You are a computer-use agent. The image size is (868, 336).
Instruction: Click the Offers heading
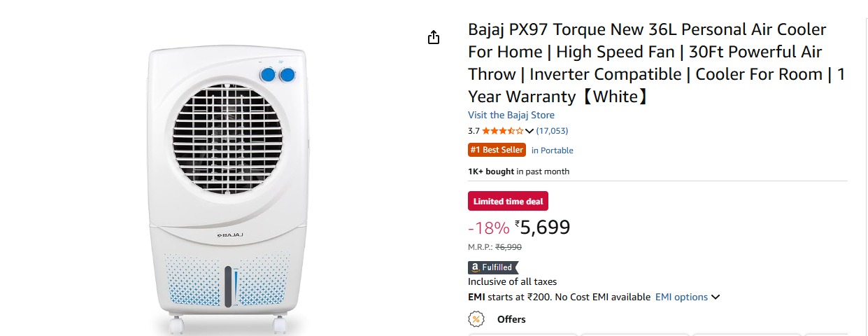511,319
